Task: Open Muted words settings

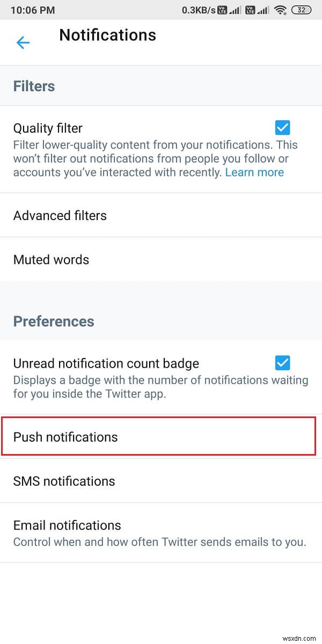Action: pyautogui.click(x=51, y=260)
